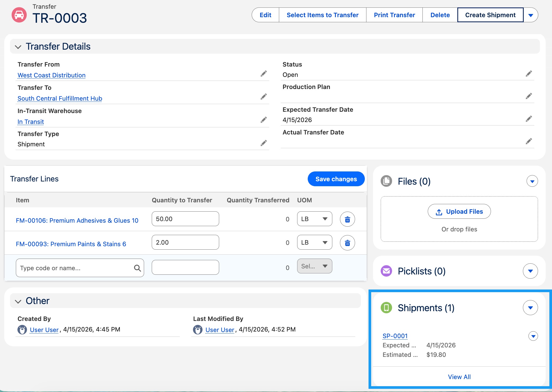Click Print Transfer button
The height and width of the screenshot is (392, 552).
tap(394, 15)
